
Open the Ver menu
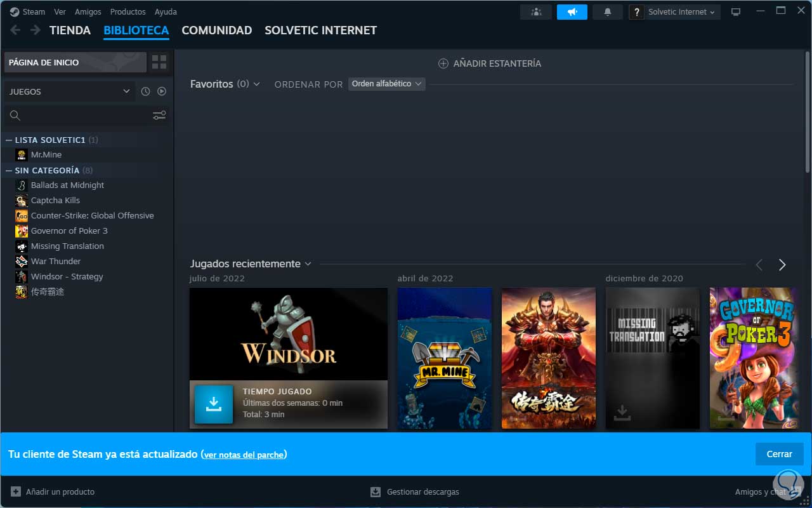(60, 11)
